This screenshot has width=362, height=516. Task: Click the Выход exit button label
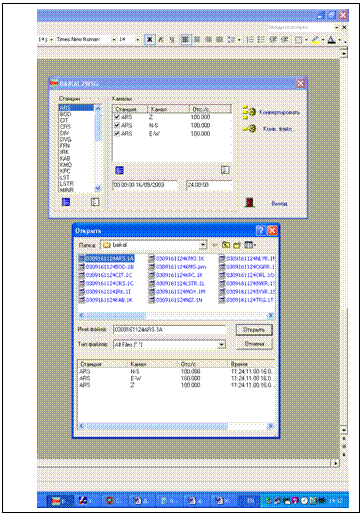(x=279, y=203)
